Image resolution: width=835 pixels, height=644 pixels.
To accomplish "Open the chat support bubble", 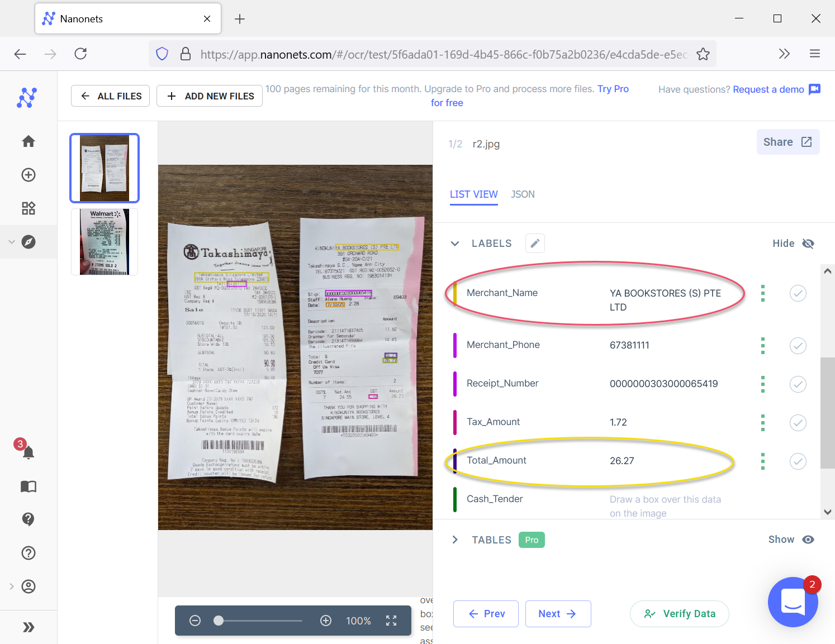I will (793, 602).
